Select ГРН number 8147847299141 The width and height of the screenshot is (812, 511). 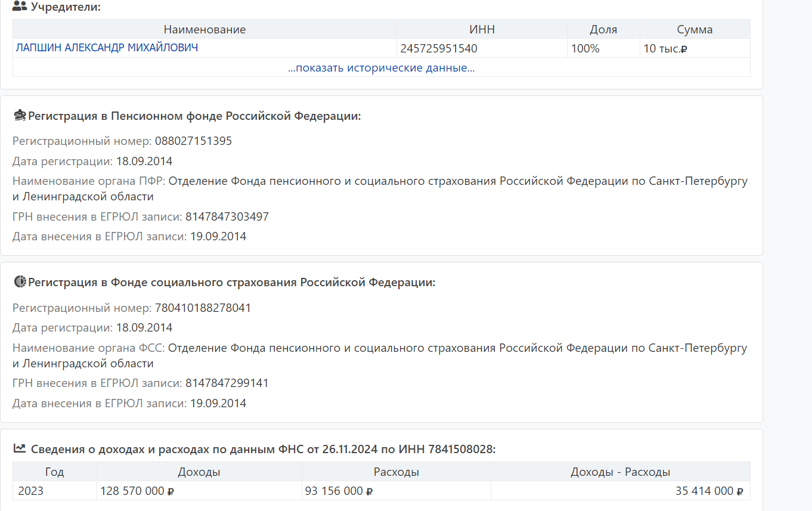tap(227, 383)
